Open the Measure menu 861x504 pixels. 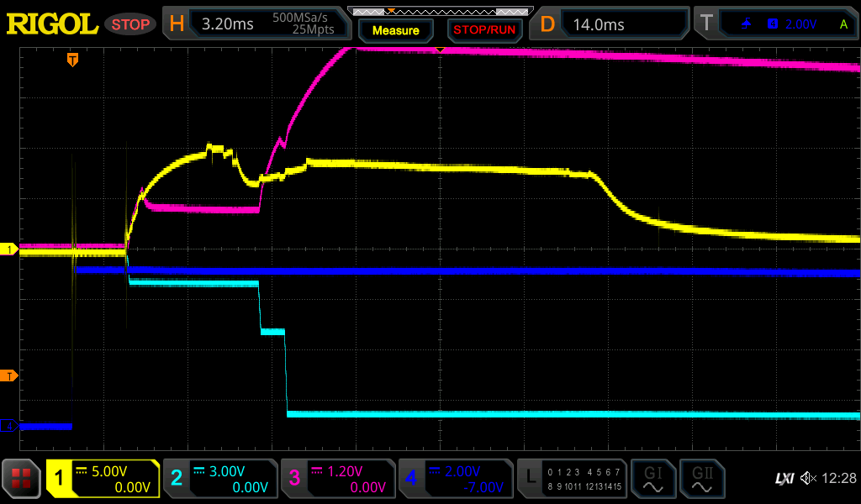(395, 30)
